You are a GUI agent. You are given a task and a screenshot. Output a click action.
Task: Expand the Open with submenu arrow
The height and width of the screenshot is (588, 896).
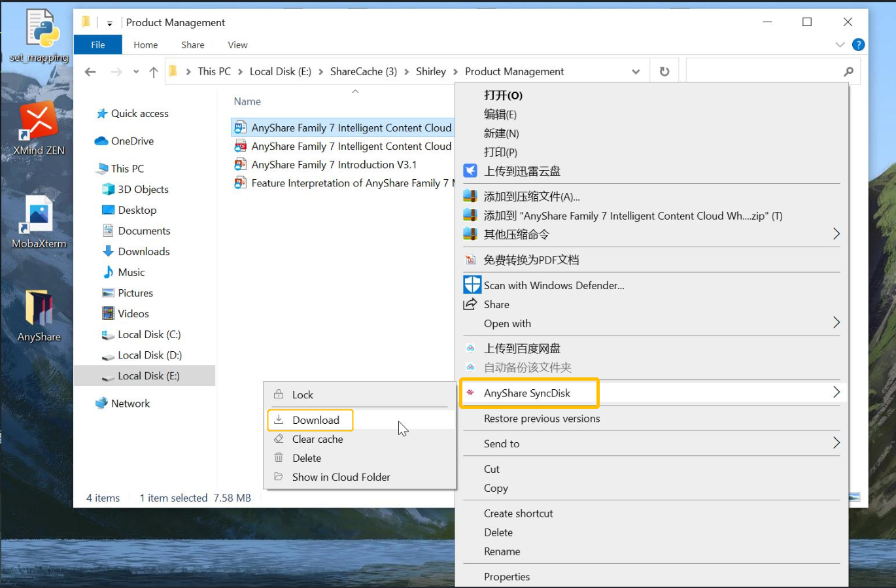tap(836, 322)
